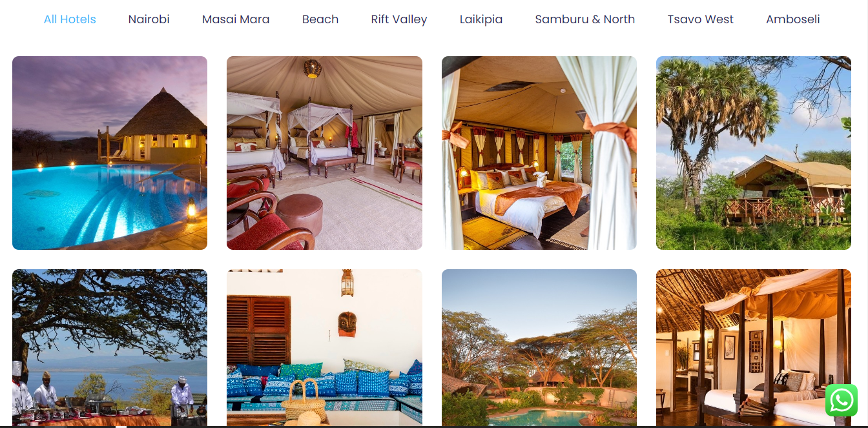
Task: Open the twin canopy beds tent photo
Action: coord(324,153)
